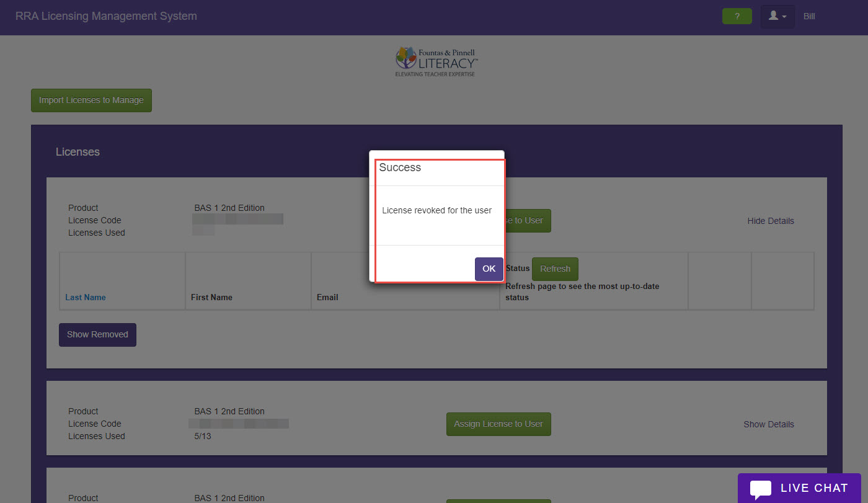This screenshot has width=868, height=503.
Task: Assign License to User for the second license
Action: point(498,424)
